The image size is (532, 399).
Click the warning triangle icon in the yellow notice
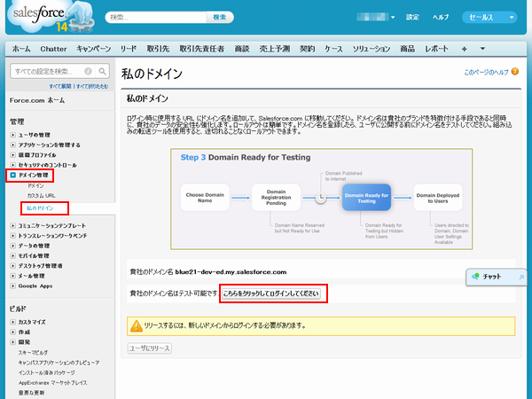tap(137, 325)
